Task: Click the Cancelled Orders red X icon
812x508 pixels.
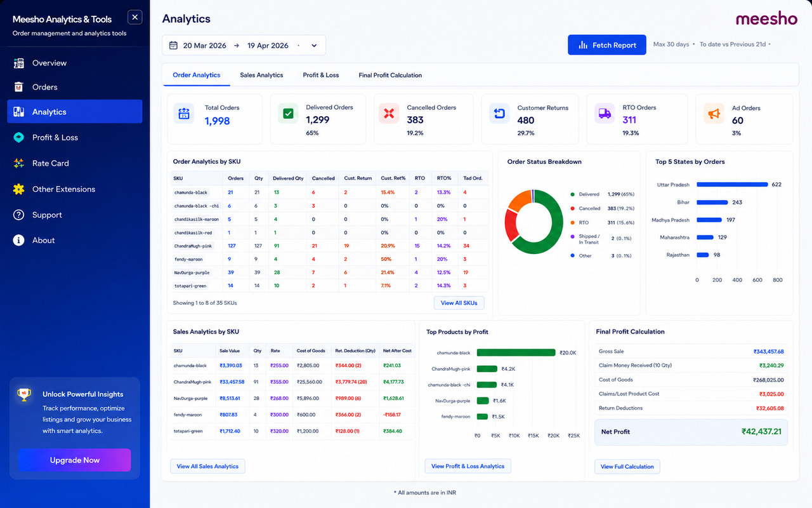Action: pos(389,114)
